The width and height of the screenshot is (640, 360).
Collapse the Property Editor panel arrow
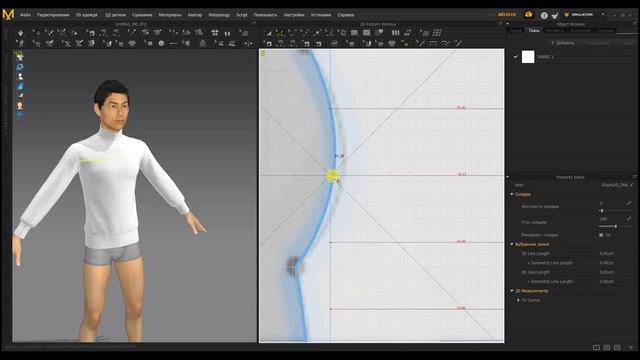coord(508,177)
